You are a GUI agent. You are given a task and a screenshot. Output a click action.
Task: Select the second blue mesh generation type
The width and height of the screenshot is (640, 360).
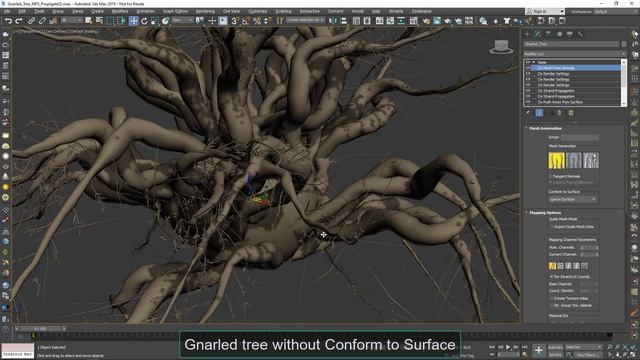click(573, 160)
